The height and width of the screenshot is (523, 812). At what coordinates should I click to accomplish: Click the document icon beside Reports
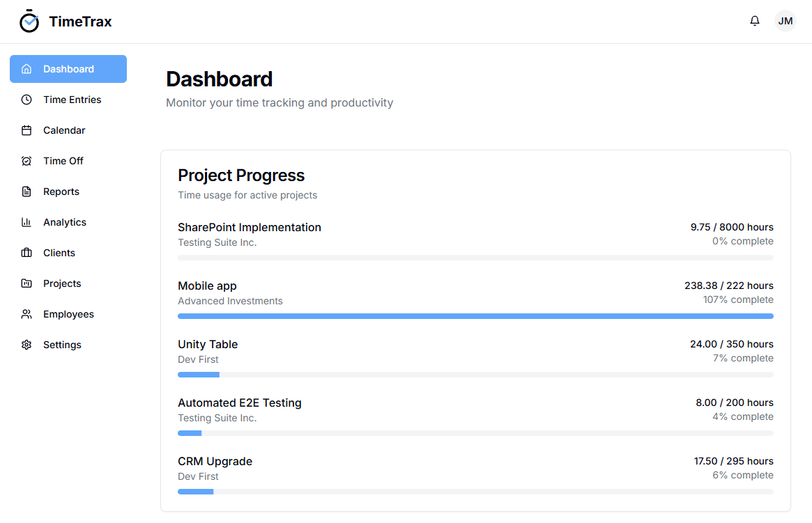tap(26, 192)
